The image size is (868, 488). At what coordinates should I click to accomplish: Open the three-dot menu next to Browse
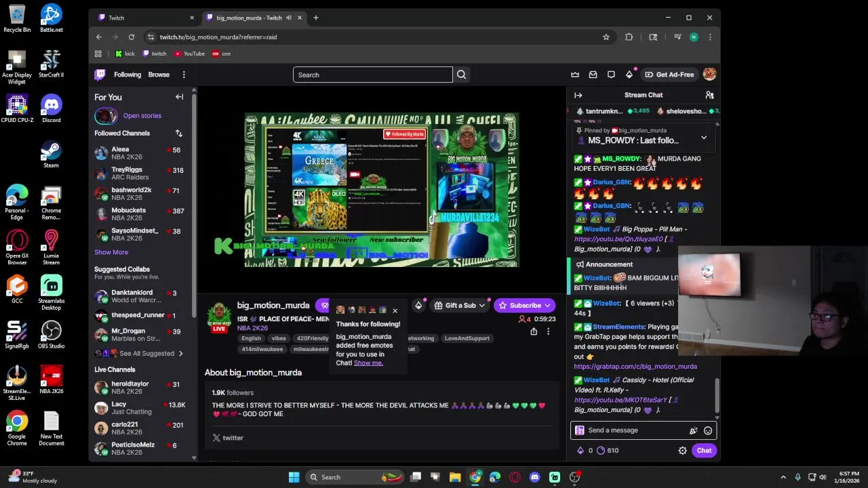184,75
